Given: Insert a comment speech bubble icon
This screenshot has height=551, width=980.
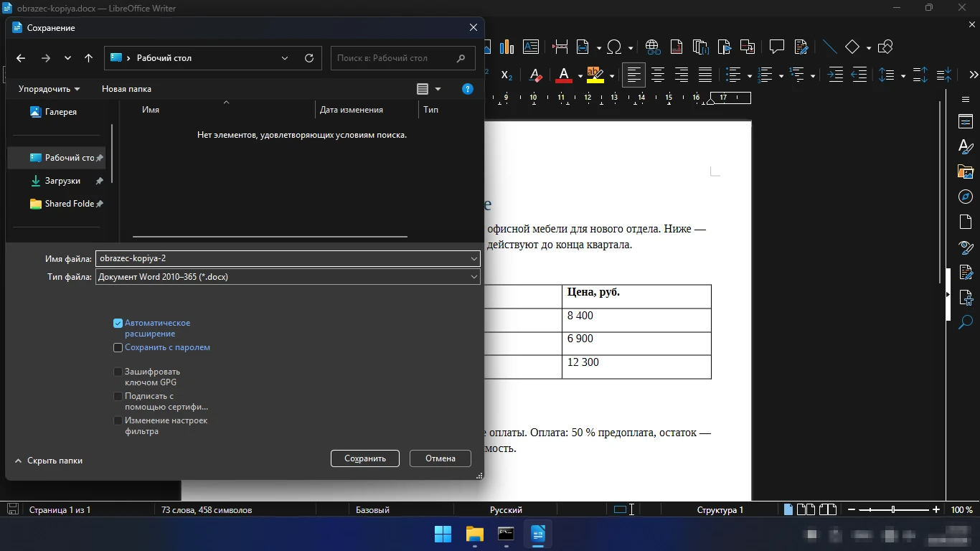Looking at the screenshot, I should click(776, 47).
